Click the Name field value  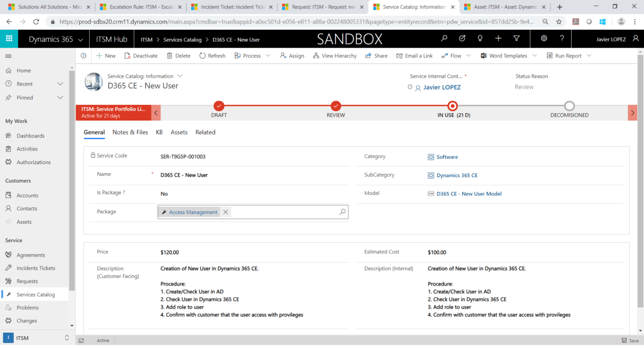[x=184, y=175]
